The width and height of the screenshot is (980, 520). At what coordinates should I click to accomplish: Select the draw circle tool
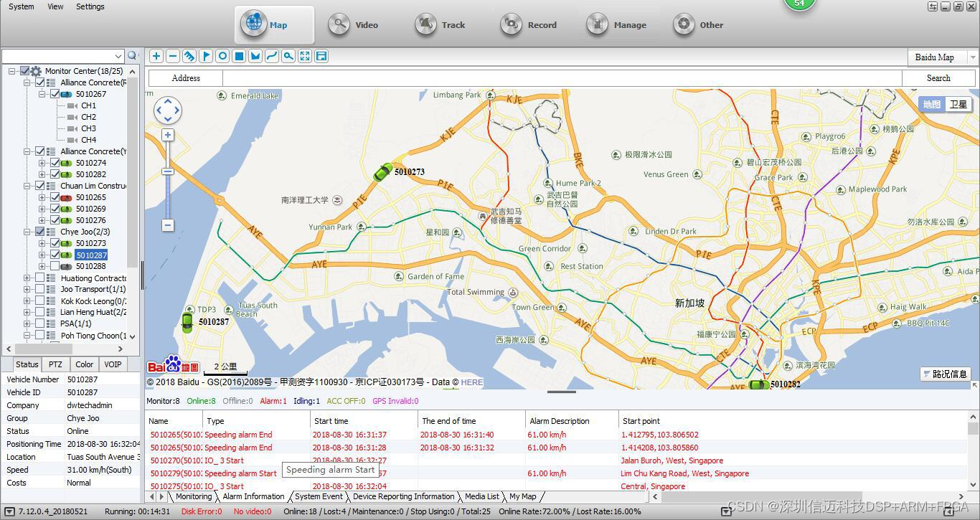point(222,56)
